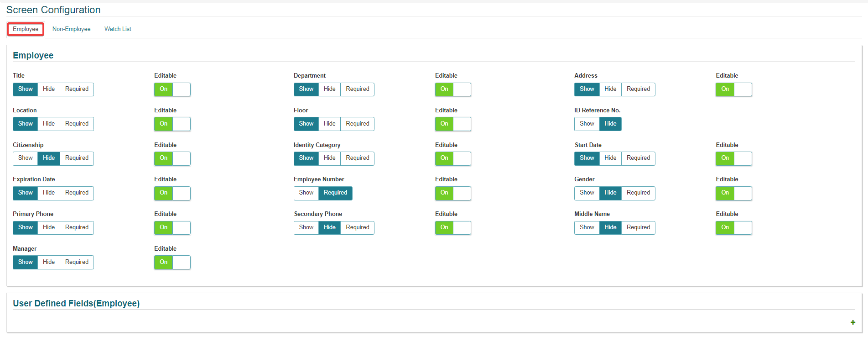Toggle the Editable switch for Title
Screen dimensions: 868x337
pyautogui.click(x=172, y=90)
